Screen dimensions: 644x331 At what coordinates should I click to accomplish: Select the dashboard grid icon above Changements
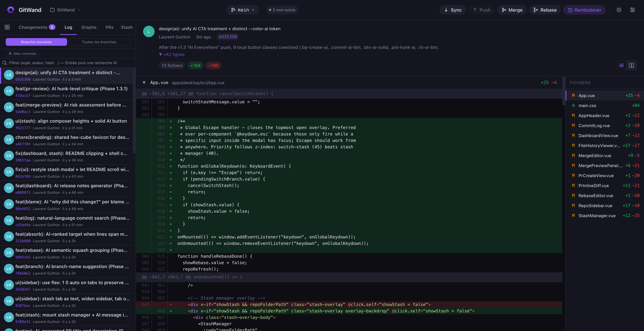pyautogui.click(x=7, y=27)
